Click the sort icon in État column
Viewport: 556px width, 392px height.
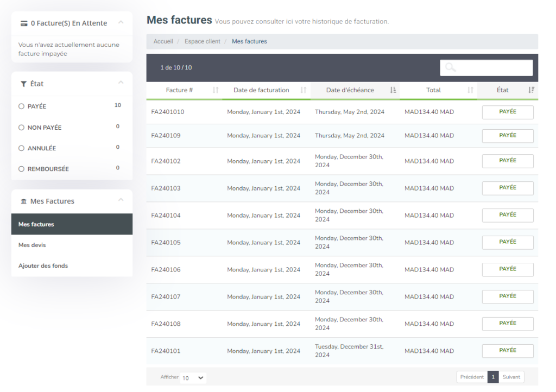click(531, 90)
